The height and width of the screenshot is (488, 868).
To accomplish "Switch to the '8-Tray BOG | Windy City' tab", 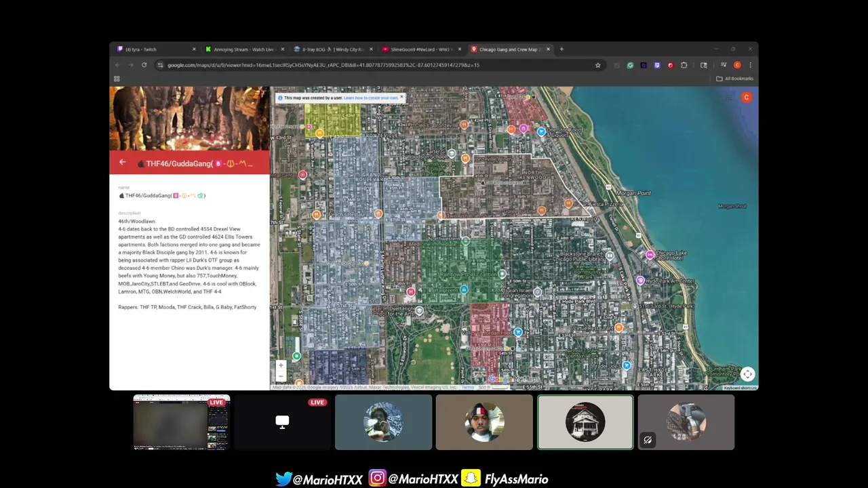I will click(333, 49).
